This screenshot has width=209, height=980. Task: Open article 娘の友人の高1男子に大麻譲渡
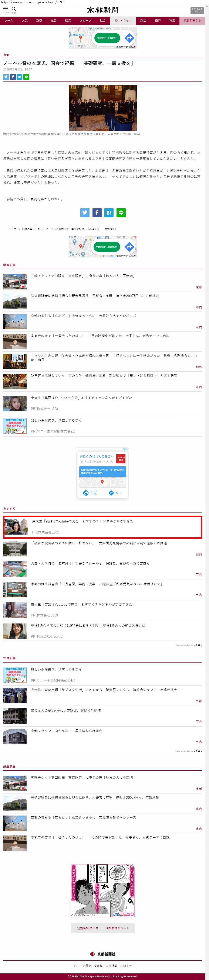[103, 716]
